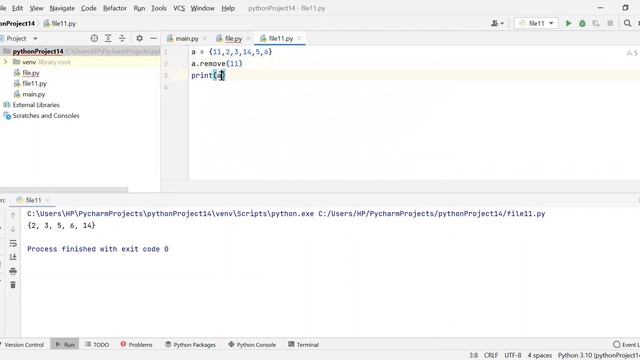Image resolution: width=640 pixels, height=360 pixels.
Task: Toggle soft-wrap in the Run console
Action: click(13, 243)
